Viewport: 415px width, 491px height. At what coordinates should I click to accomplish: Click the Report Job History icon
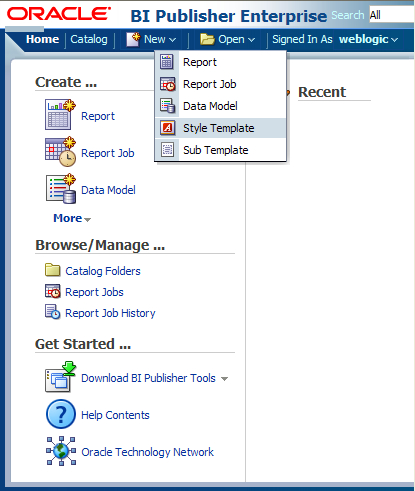(x=53, y=312)
